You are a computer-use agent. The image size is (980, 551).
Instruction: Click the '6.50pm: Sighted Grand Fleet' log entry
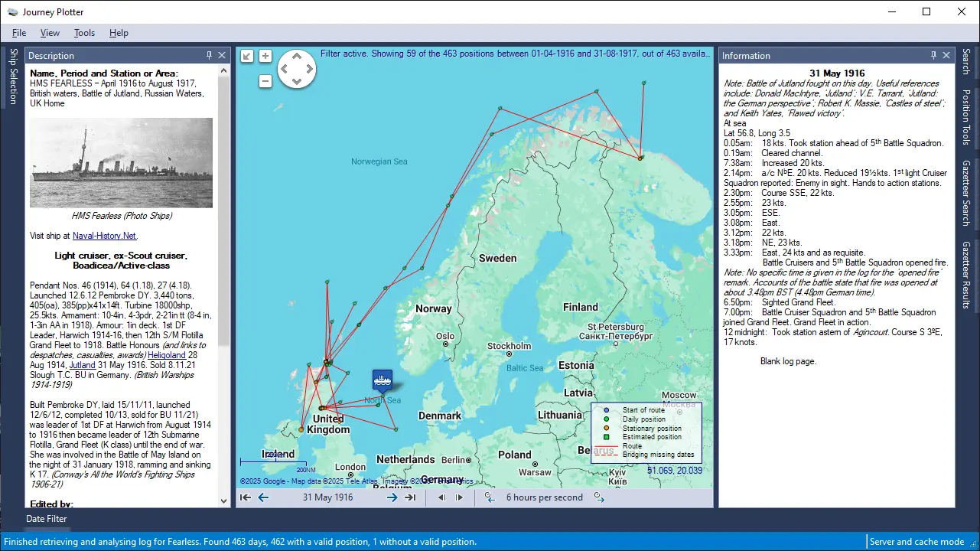pos(780,302)
